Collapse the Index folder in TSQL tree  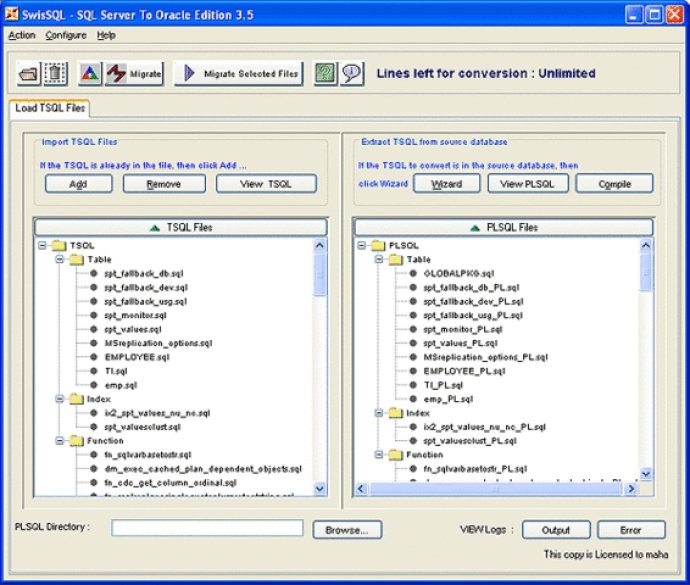click(60, 399)
